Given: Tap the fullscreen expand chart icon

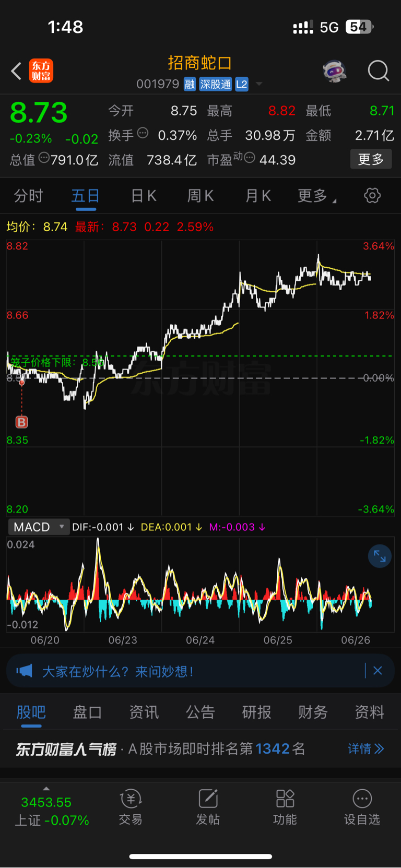Looking at the screenshot, I should click(x=380, y=557).
